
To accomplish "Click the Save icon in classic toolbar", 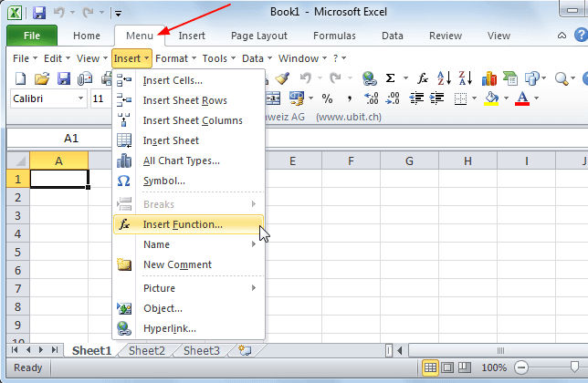I will coord(64,78).
